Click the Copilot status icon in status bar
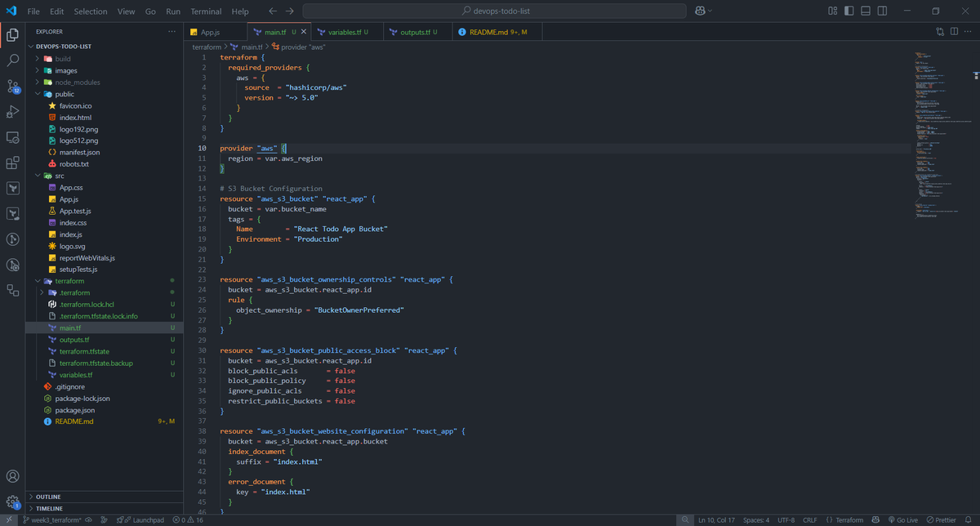This screenshot has width=980, height=526. coord(875,519)
